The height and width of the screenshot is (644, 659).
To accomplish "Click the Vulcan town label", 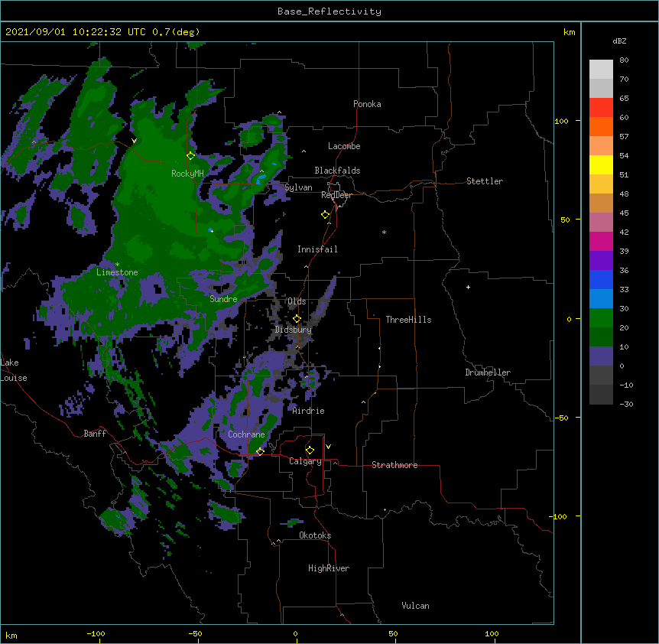I will coord(415,606).
